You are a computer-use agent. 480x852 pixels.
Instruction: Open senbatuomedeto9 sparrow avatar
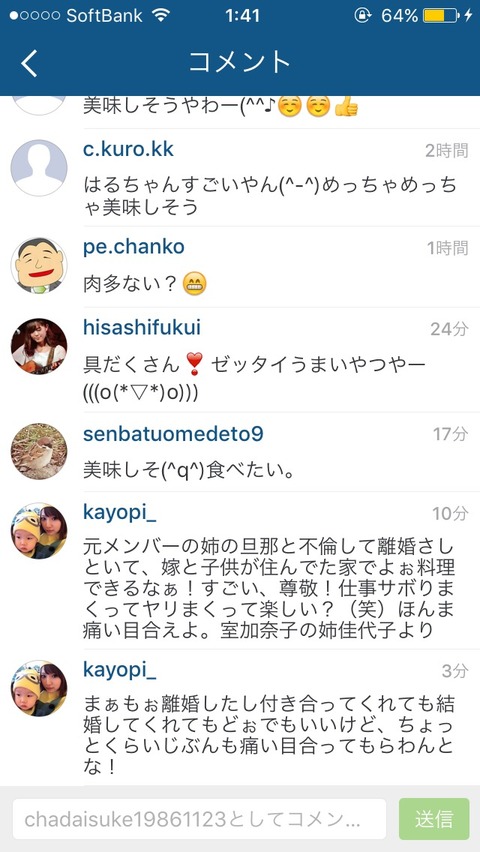[x=39, y=452]
